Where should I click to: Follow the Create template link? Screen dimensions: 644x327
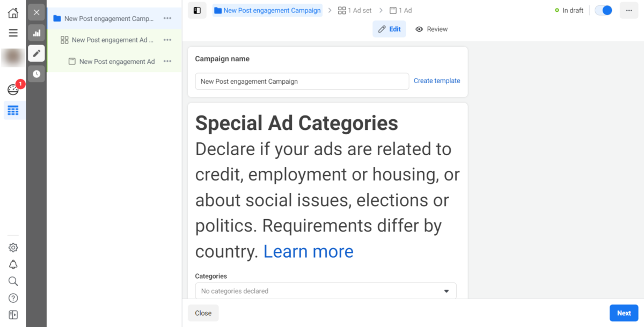click(437, 81)
